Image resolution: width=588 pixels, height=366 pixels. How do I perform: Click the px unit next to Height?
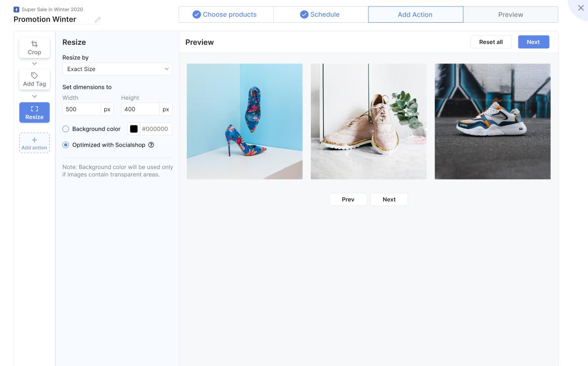point(166,109)
